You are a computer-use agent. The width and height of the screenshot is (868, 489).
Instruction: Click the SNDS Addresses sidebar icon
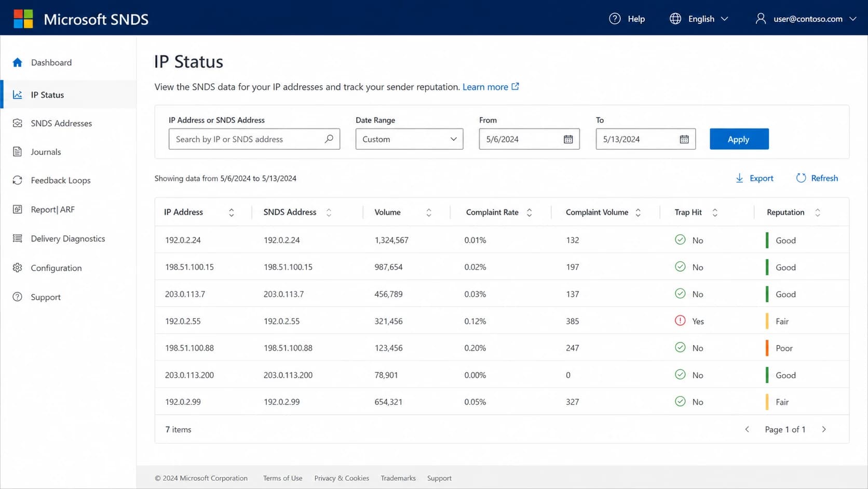point(18,123)
